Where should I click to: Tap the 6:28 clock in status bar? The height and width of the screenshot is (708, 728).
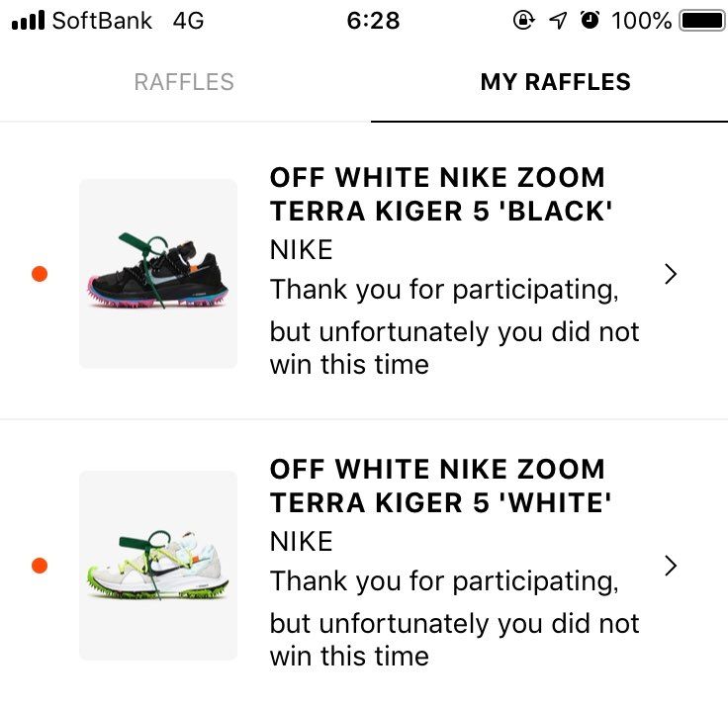point(373,21)
